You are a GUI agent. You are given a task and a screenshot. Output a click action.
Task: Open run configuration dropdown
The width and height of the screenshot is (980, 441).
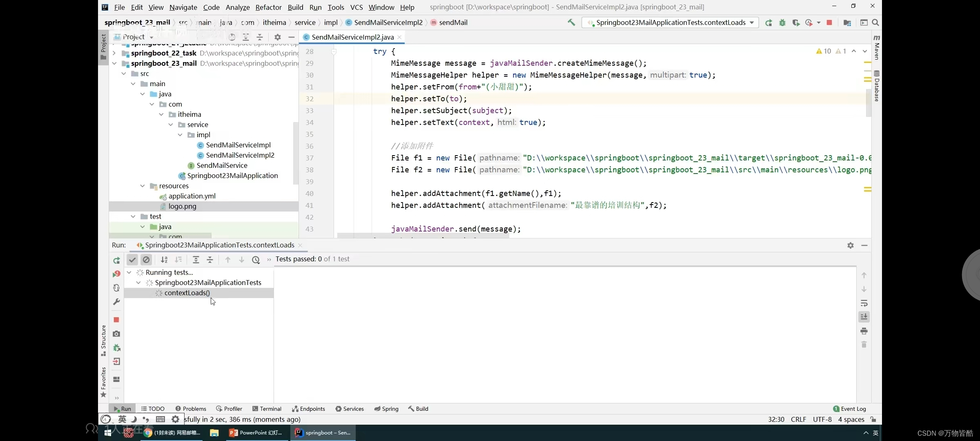tap(670, 22)
